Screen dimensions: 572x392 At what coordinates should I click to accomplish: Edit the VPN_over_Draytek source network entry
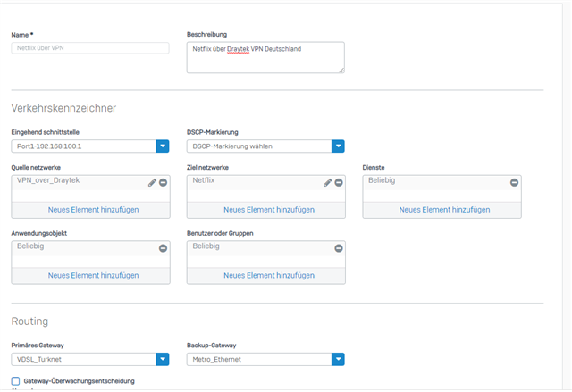click(152, 182)
